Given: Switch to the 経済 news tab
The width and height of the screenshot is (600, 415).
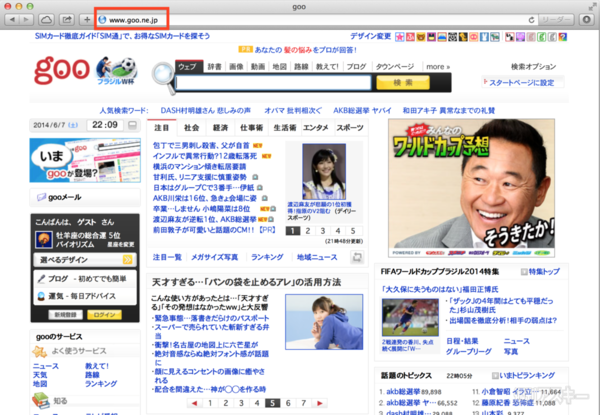Looking at the screenshot, I should [x=220, y=128].
